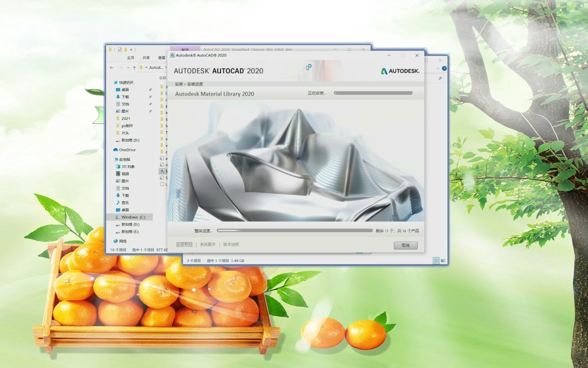Open the 主页 tab in File Explorer
The width and height of the screenshot is (588, 368).
coord(130,58)
